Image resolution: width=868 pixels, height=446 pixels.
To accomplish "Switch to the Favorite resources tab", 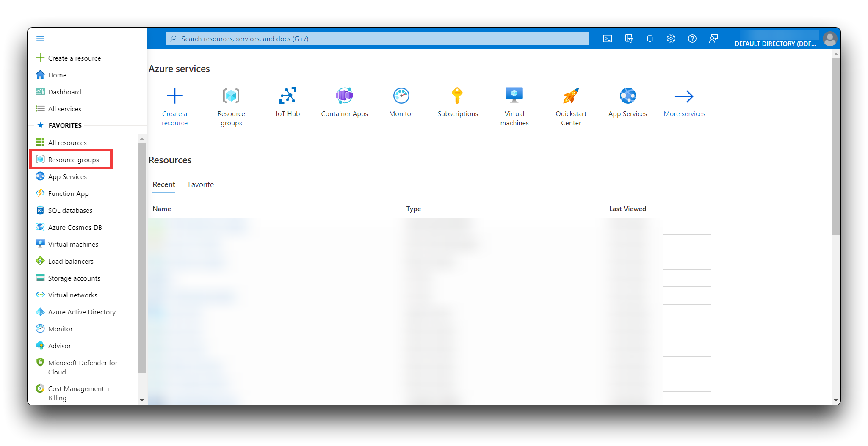I will click(201, 184).
